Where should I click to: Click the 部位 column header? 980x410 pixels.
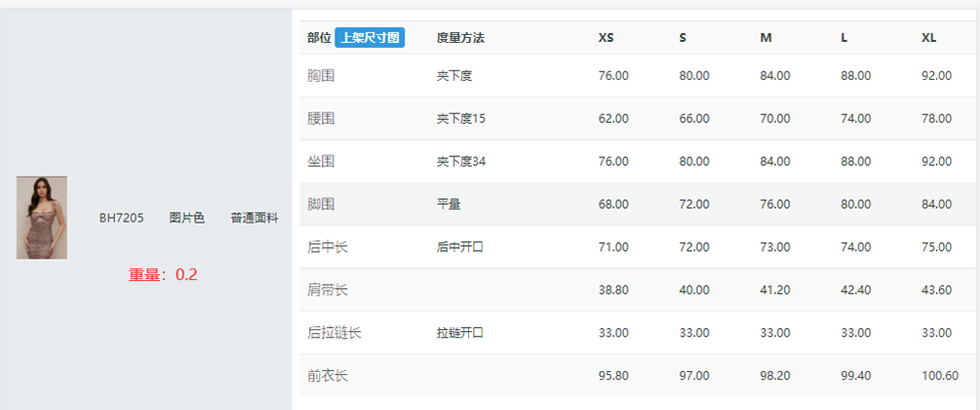[320, 37]
